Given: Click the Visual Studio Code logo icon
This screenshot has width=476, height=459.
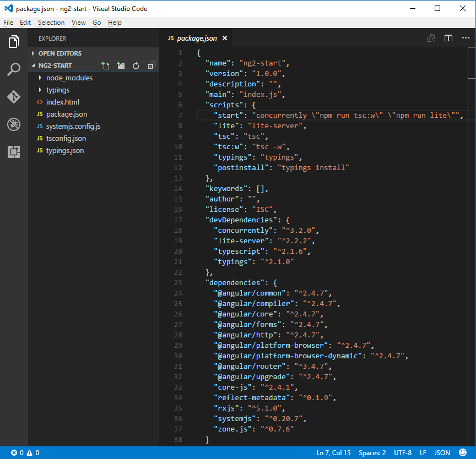Looking at the screenshot, I should pos(9,8).
